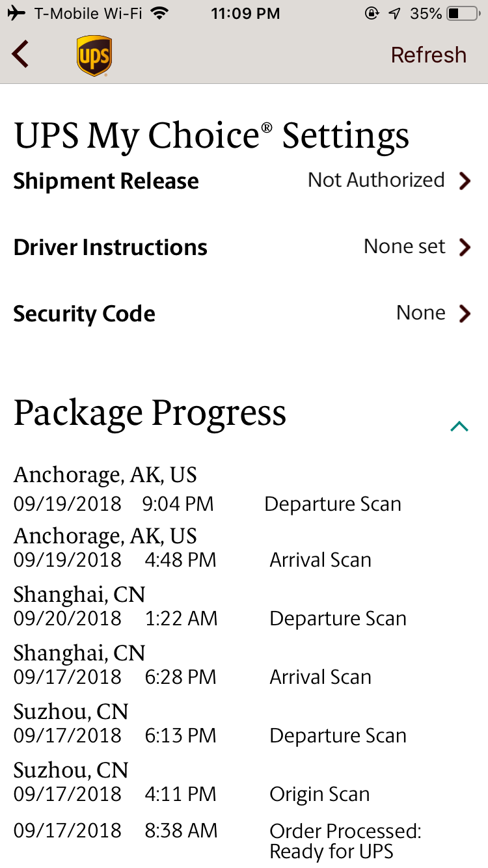The height and width of the screenshot is (868, 488).
Task: Select the Driver Instructions setting label
Action: pyautogui.click(x=111, y=247)
